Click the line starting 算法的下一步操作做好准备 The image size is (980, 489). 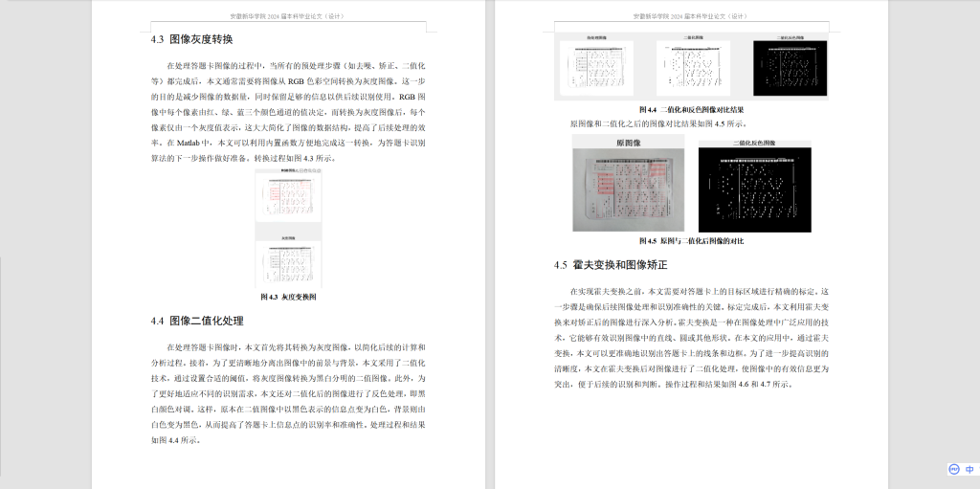point(244,159)
